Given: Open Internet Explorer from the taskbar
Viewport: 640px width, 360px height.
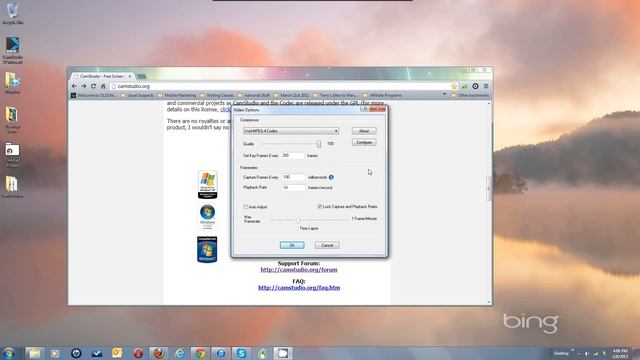Looking at the screenshot, I should pyautogui.click(x=179, y=353).
